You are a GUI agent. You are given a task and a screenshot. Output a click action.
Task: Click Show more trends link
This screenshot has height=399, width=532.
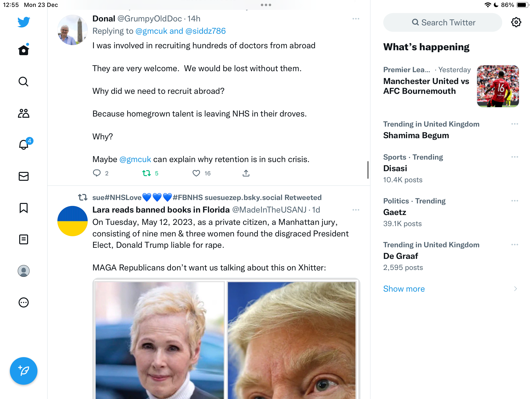pos(404,289)
